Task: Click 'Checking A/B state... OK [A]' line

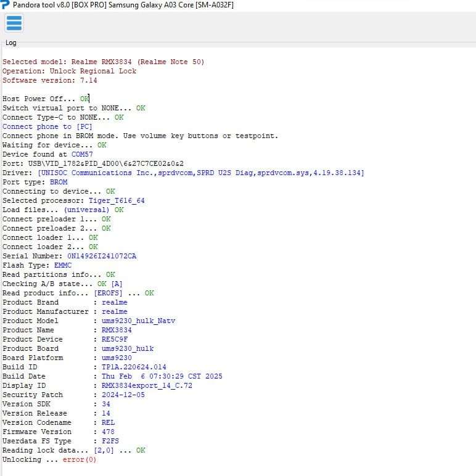Action: click(x=62, y=284)
